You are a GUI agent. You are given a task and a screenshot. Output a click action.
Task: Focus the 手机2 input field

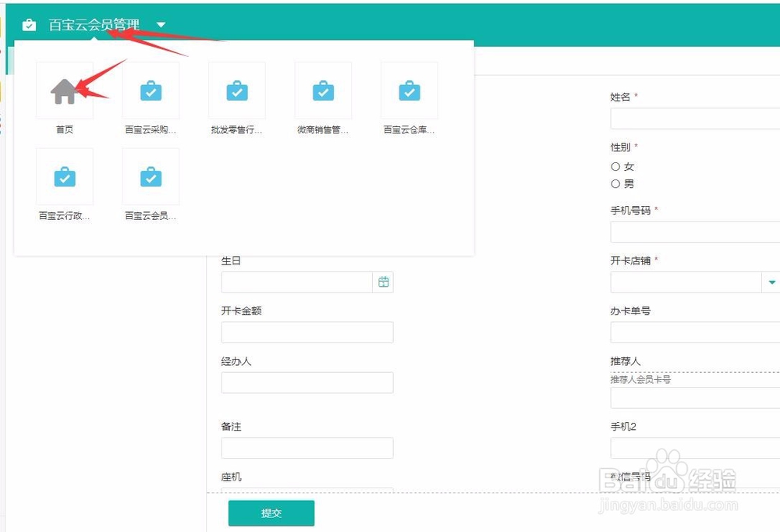(695, 448)
